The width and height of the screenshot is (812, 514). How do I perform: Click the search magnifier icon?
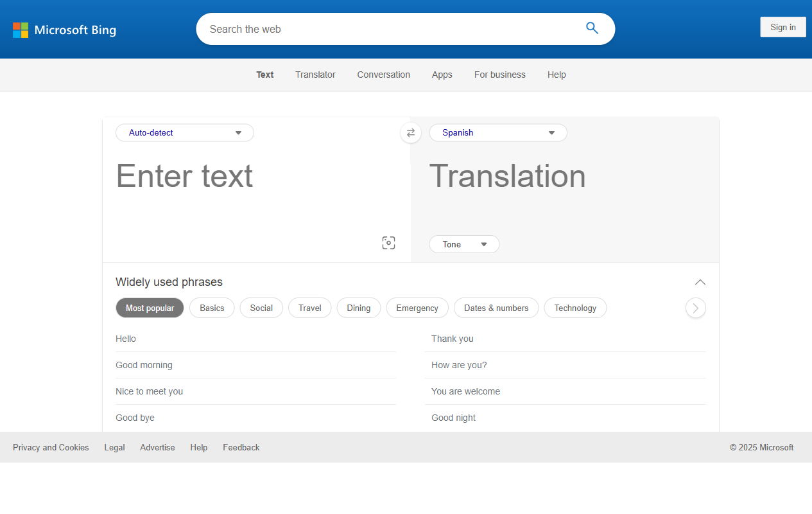591,28
